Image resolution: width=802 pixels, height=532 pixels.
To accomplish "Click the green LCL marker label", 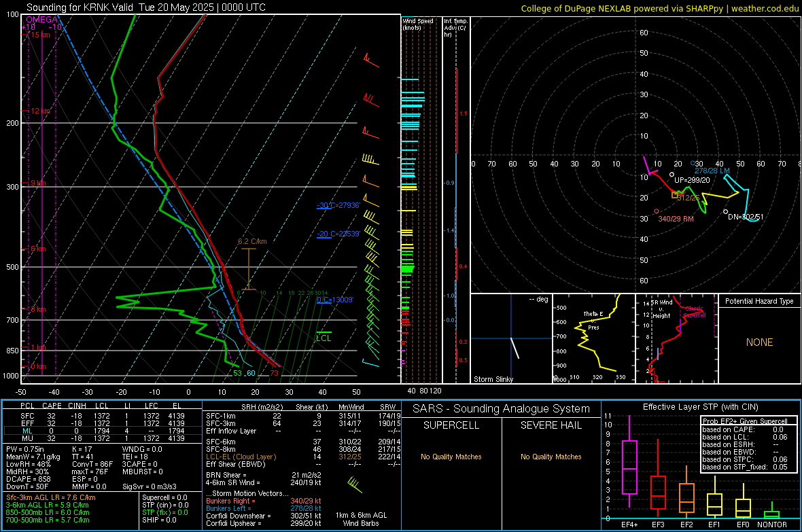I will click(x=324, y=338).
